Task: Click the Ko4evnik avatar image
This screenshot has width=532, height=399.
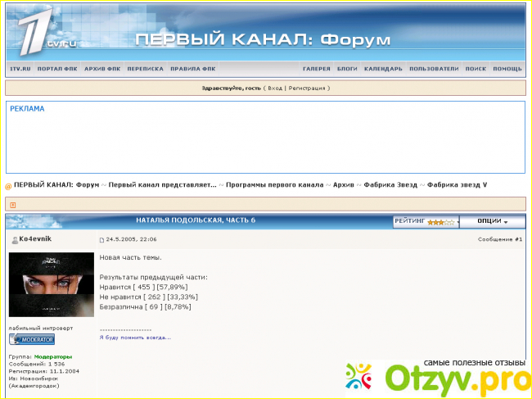Action: [x=51, y=284]
